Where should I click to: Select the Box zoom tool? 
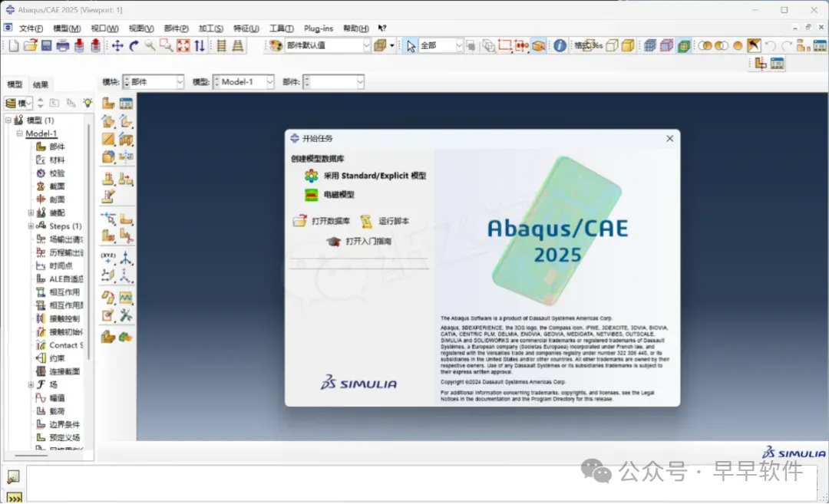click(x=166, y=46)
